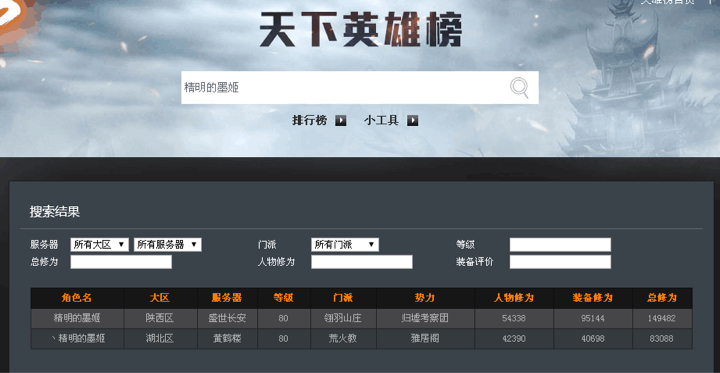
Task: Sort by the 总修为 column header
Action: click(662, 298)
